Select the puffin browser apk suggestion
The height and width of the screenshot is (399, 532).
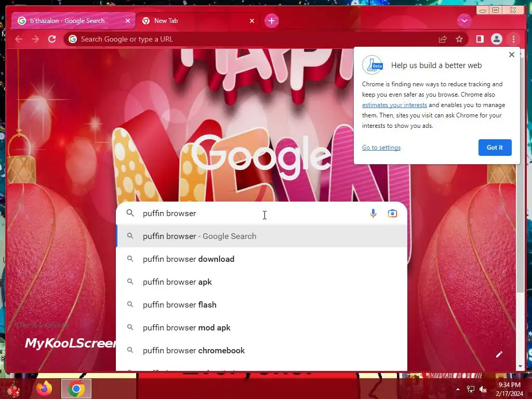[x=261, y=282]
